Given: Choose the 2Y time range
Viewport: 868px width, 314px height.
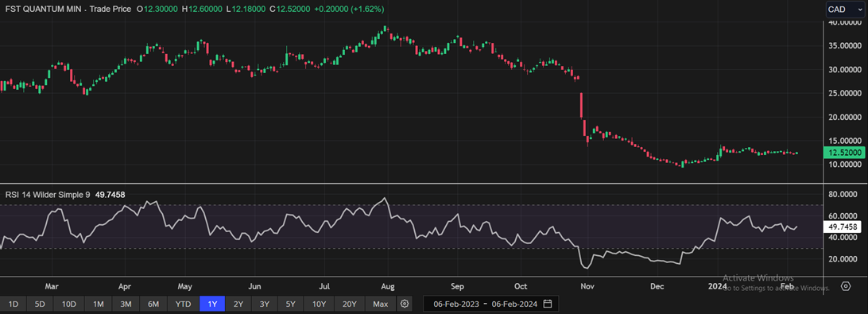Looking at the screenshot, I should coord(238,304).
